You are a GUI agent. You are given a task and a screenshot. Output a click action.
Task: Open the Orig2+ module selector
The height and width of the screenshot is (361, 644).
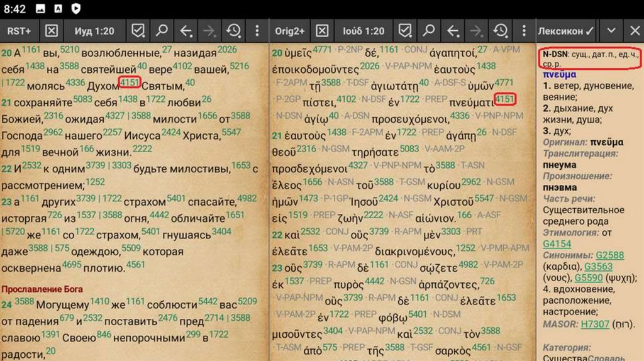pyautogui.click(x=289, y=31)
